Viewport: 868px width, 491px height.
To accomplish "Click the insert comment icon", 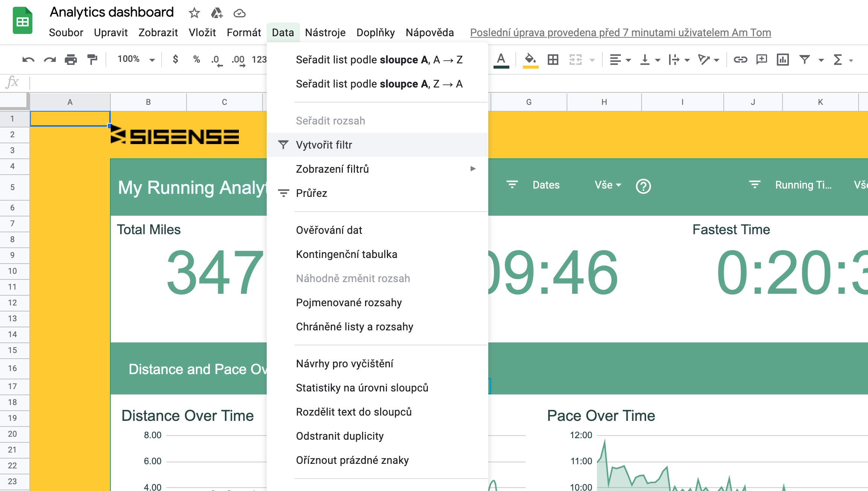I will point(761,60).
